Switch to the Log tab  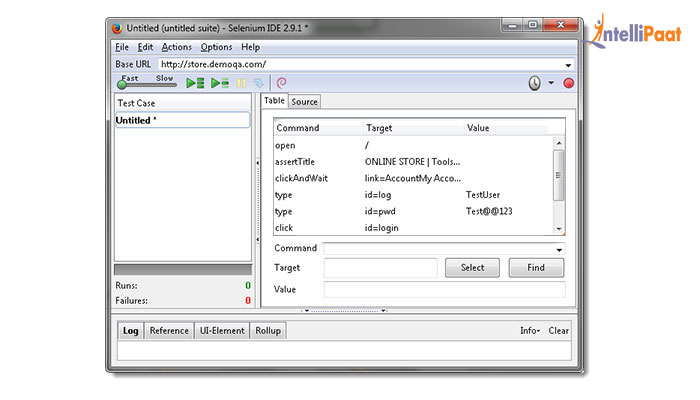(130, 331)
